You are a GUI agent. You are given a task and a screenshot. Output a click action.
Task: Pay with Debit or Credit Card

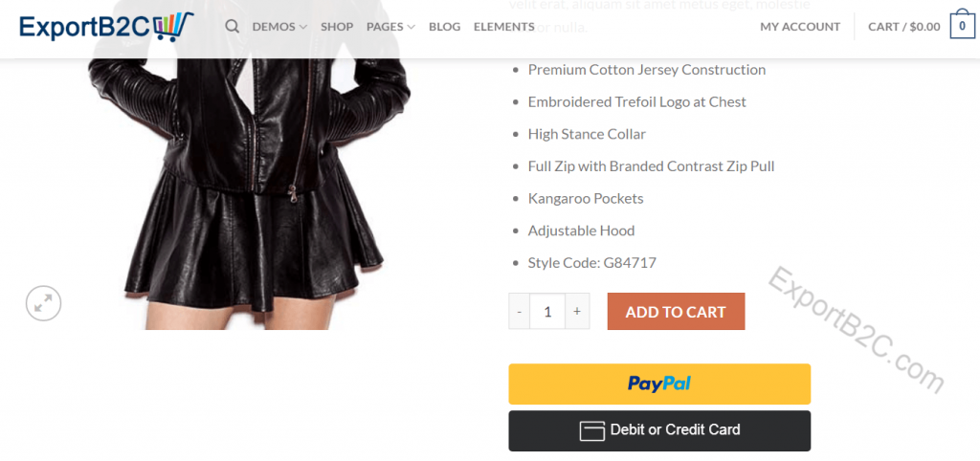click(659, 430)
